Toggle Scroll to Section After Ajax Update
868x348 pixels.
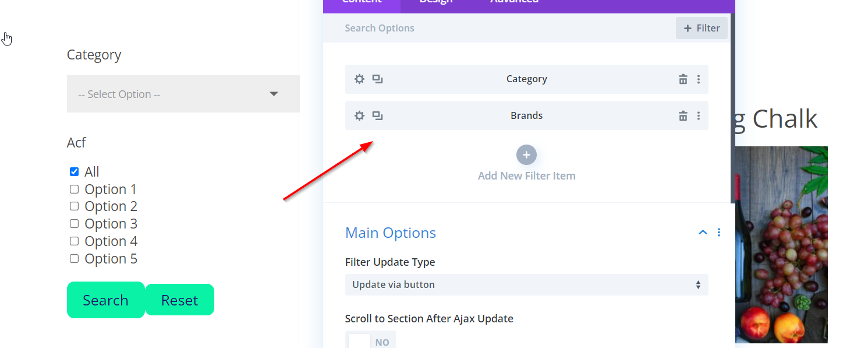coord(370,342)
